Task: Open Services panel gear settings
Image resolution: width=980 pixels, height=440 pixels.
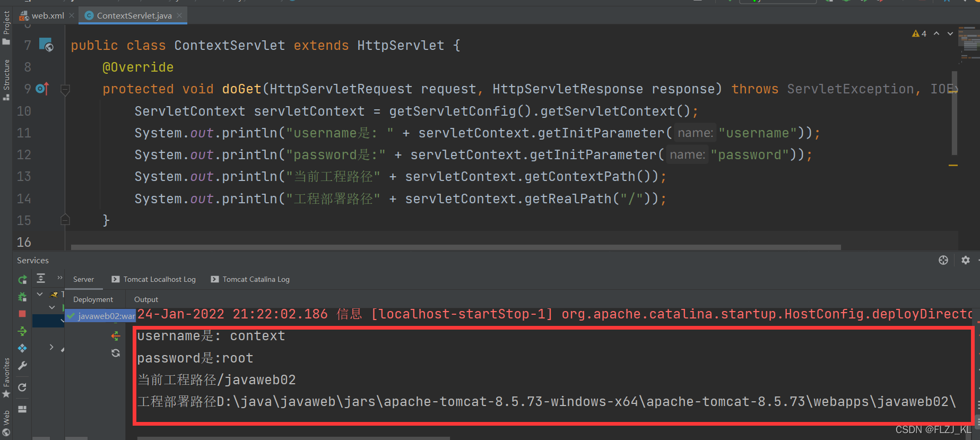Action: pyautogui.click(x=966, y=260)
